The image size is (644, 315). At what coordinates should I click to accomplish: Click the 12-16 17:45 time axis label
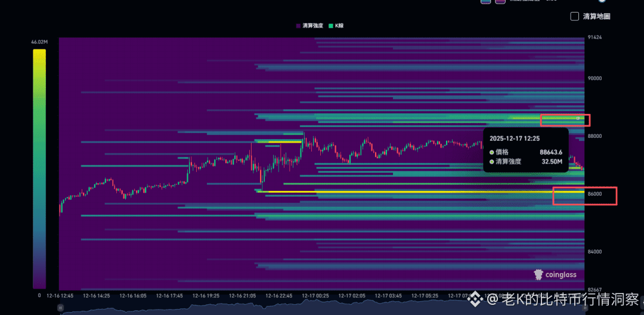170,295
